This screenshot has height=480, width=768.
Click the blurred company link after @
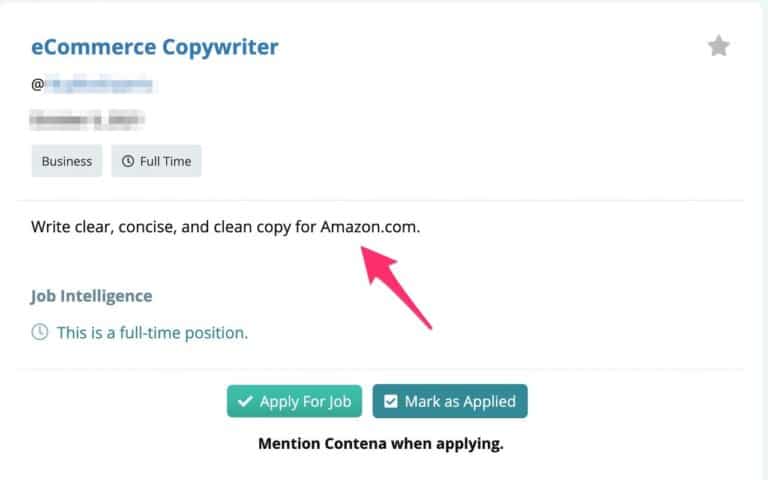(x=99, y=85)
